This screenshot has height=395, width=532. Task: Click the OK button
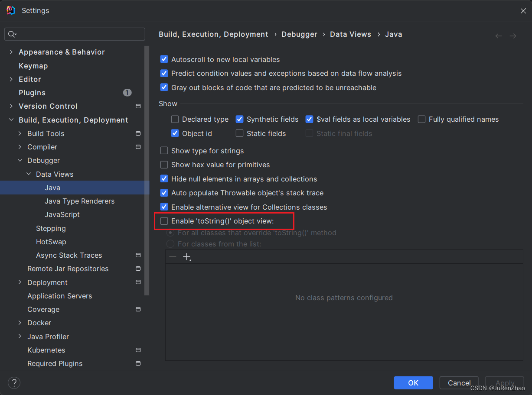coord(413,383)
